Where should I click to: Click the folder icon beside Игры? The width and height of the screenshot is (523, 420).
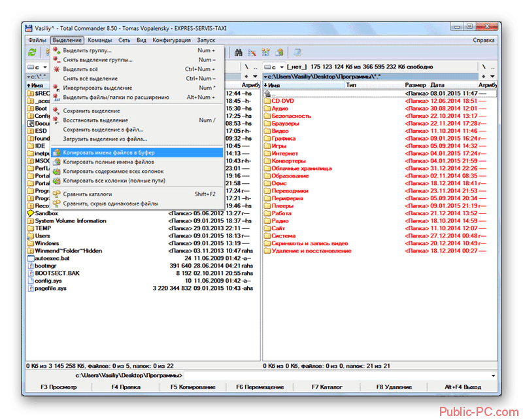pos(267,146)
